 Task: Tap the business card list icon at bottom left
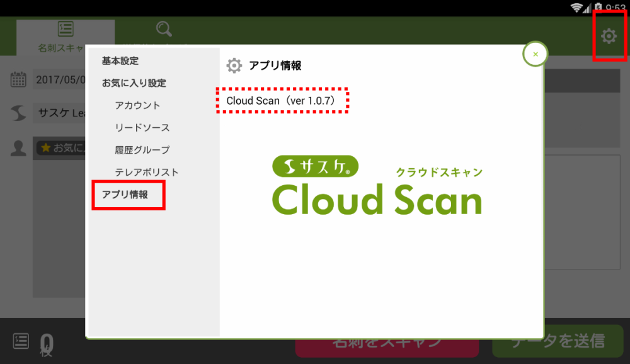[x=21, y=341]
